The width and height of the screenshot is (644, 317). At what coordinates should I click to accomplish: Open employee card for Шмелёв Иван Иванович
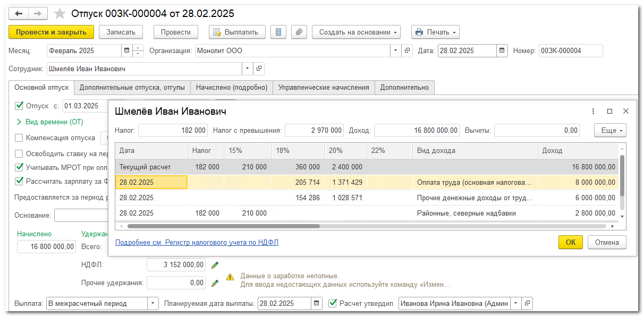pos(259,68)
